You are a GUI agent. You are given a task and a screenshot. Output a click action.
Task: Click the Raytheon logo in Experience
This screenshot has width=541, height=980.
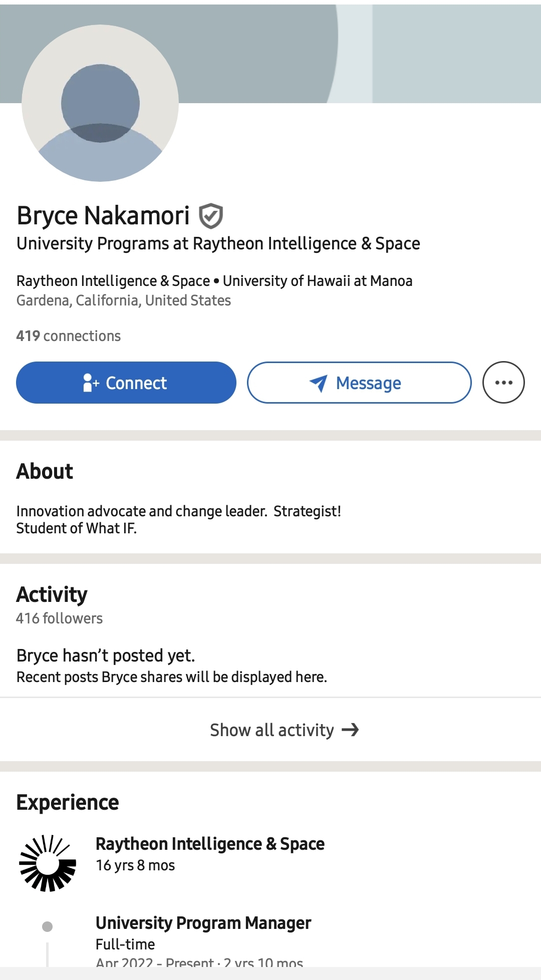click(48, 863)
